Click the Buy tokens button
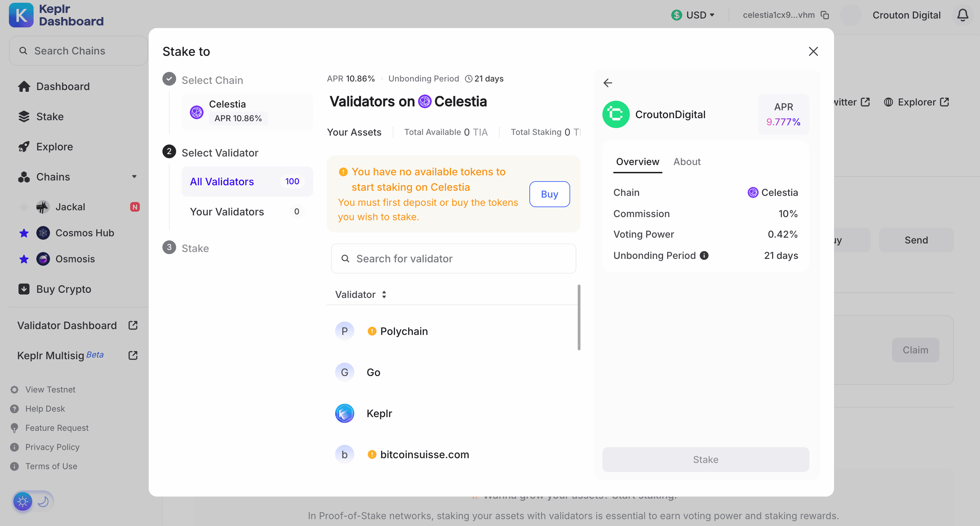 coord(549,194)
